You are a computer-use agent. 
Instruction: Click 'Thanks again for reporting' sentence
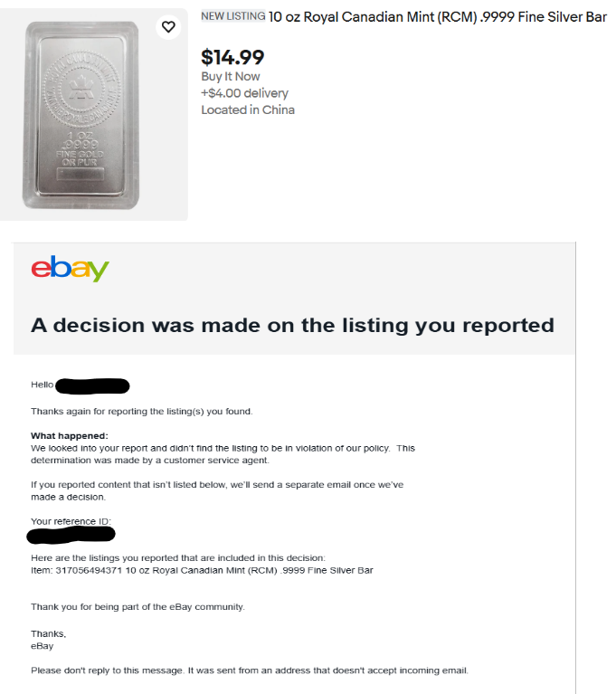pyautogui.click(x=142, y=412)
